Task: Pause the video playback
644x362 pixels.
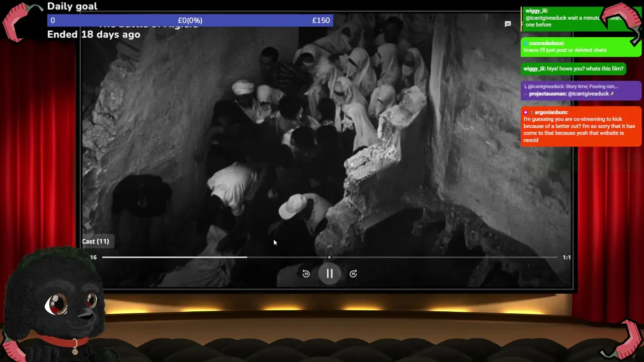Action: click(330, 274)
